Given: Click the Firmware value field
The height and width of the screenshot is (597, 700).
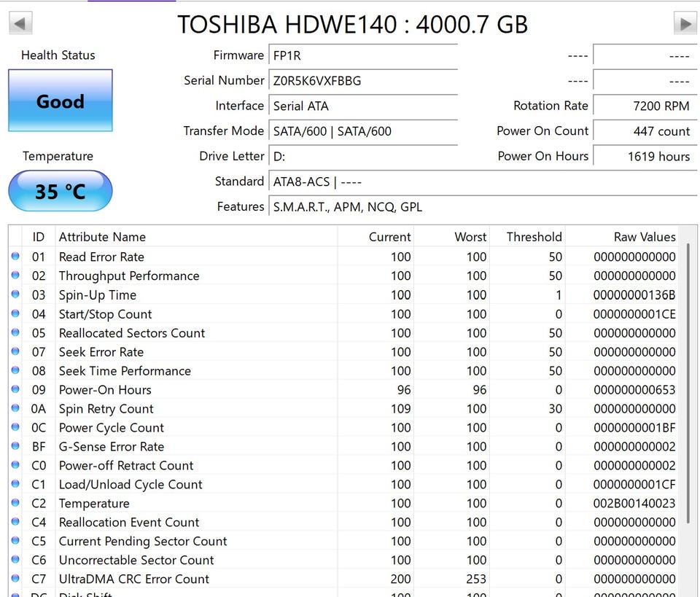Looking at the screenshot, I should pos(362,55).
